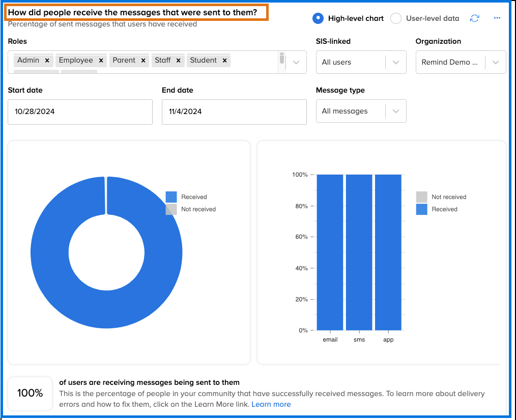
Task: Remove the Student role tag
Action: 224,61
